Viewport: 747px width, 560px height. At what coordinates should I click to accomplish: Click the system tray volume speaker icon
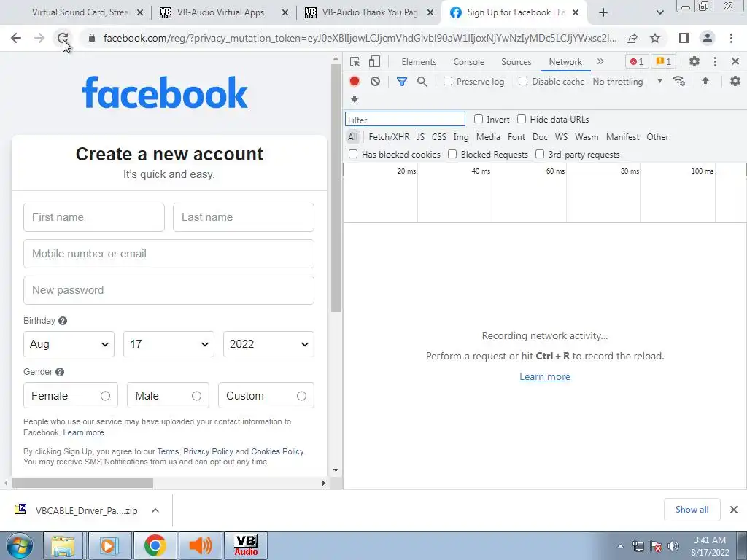tap(673, 546)
